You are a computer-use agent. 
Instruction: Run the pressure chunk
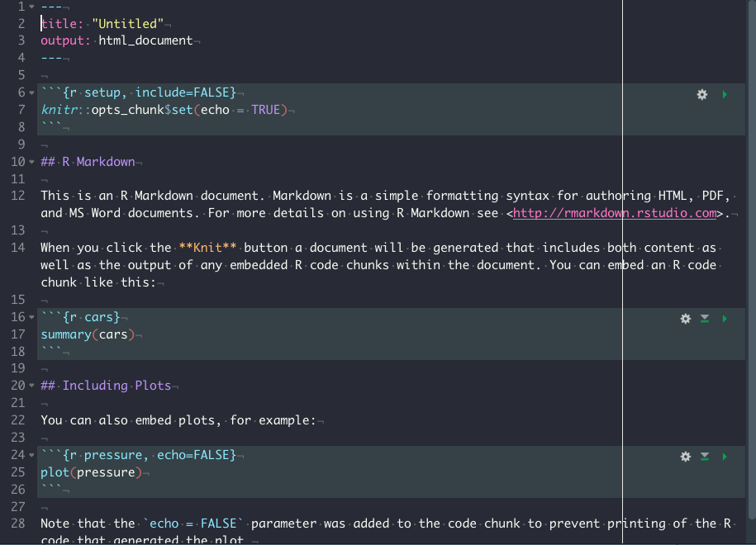point(725,457)
